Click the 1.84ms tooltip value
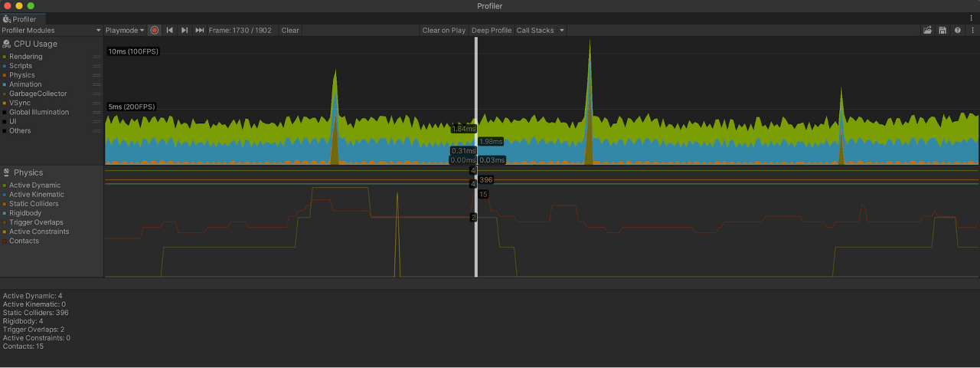 [464, 129]
